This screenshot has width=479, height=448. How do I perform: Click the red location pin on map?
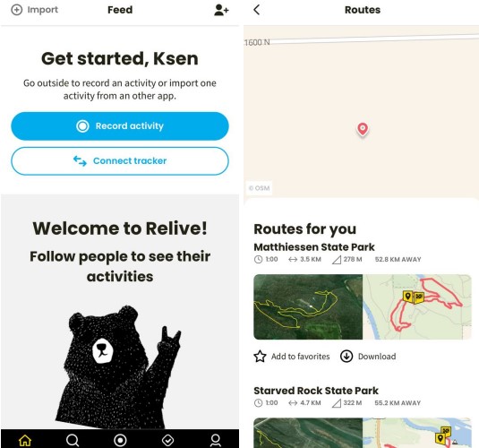pyautogui.click(x=363, y=129)
